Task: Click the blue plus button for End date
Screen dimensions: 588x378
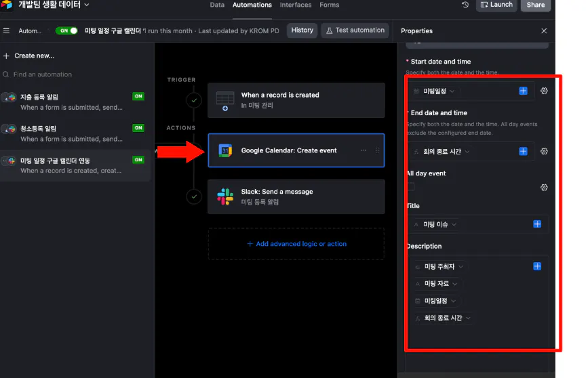Action: [523, 151]
